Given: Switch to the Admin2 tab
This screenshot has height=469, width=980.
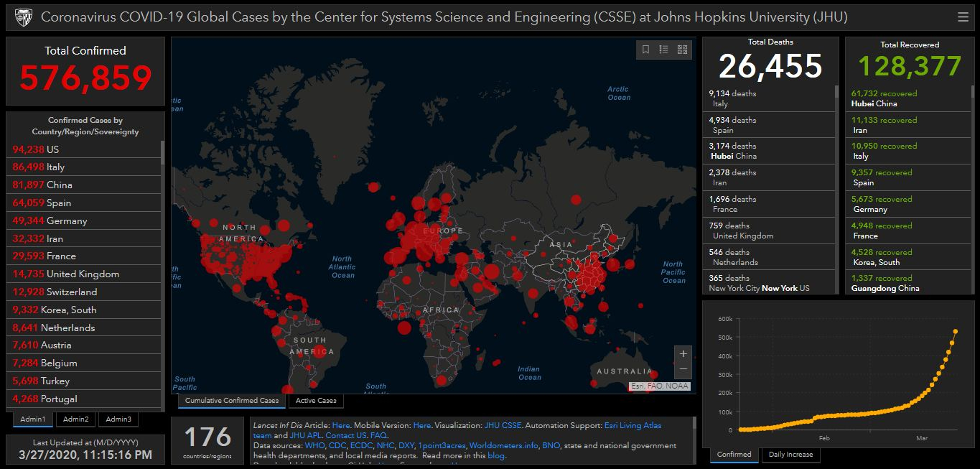Looking at the screenshot, I should (x=75, y=419).
